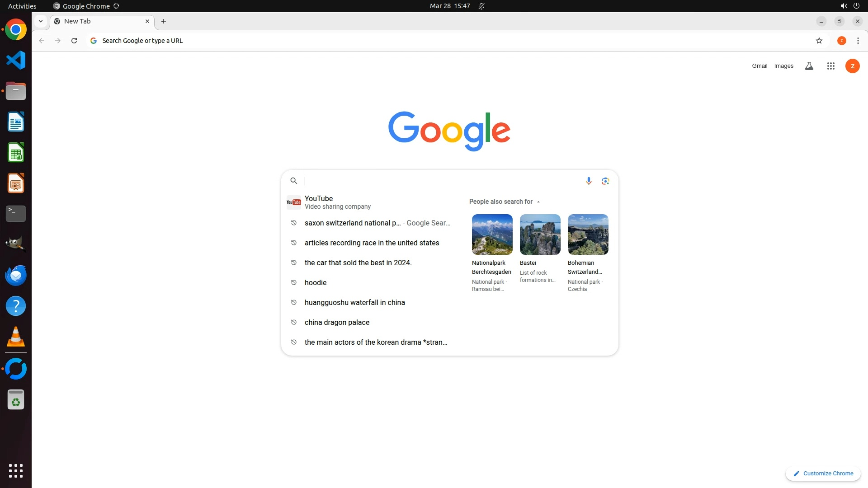
Task: Click the voice search microphone icon
Action: pos(589,181)
